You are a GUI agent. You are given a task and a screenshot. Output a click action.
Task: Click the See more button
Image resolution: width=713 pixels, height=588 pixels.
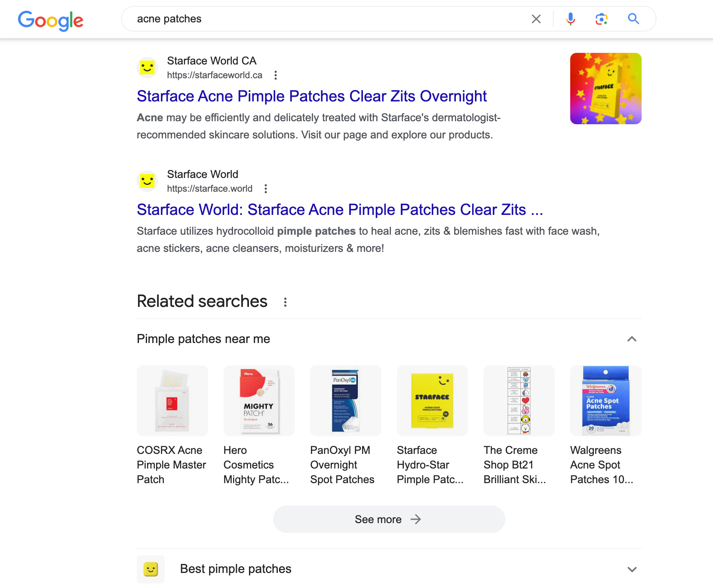tap(388, 519)
